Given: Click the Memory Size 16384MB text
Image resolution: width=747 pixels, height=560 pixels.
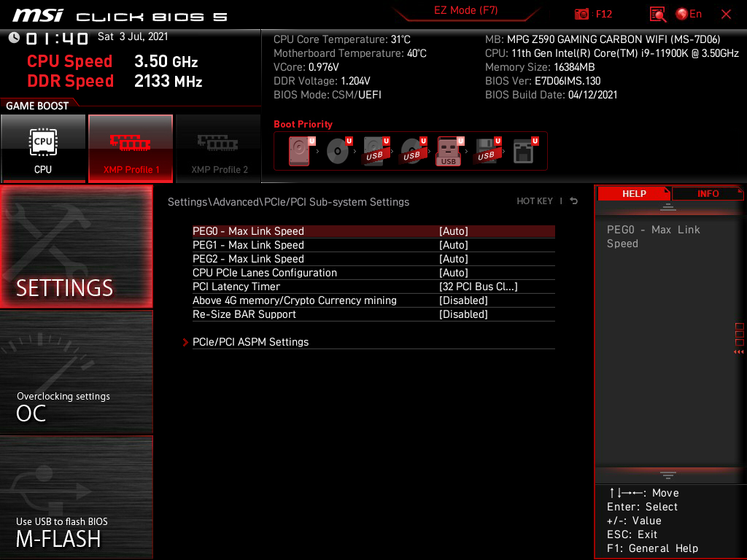Looking at the screenshot, I should [540, 67].
